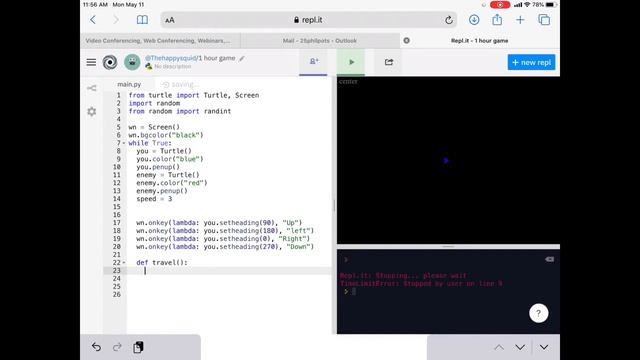This screenshot has width=640, height=360.
Task: Click the No description text
Action: pyautogui.click(x=172, y=66)
